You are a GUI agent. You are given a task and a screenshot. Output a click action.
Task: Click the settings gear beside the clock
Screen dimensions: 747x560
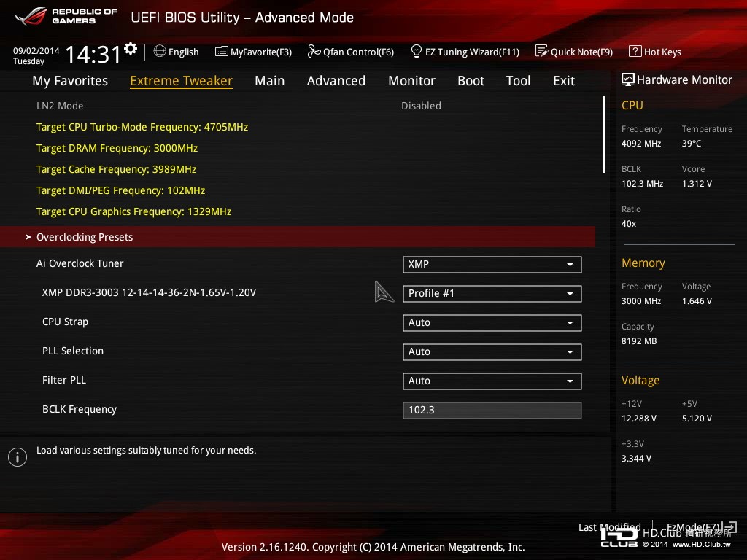pyautogui.click(x=131, y=49)
